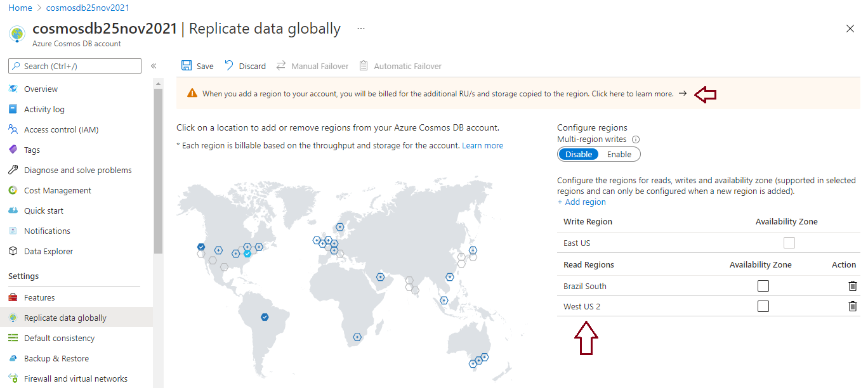Image resolution: width=868 pixels, height=388 pixels.
Task: Select the South Africa hexagon on map
Action: click(357, 337)
